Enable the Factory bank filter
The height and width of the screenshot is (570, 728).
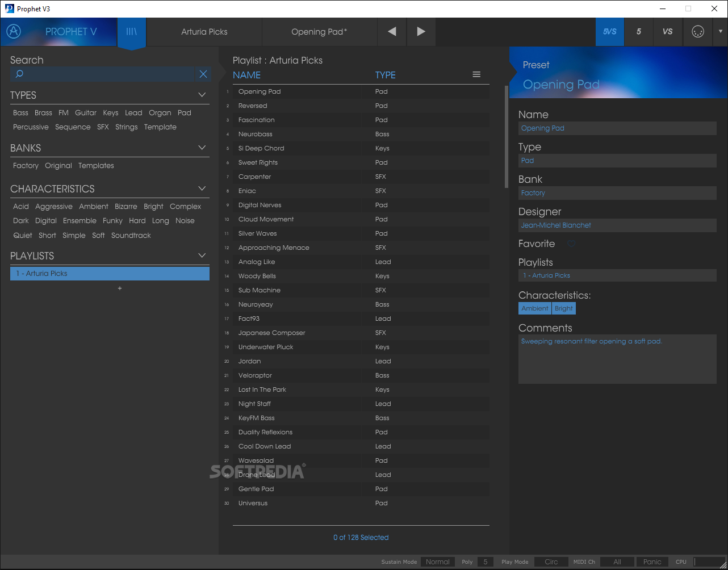[x=26, y=166]
